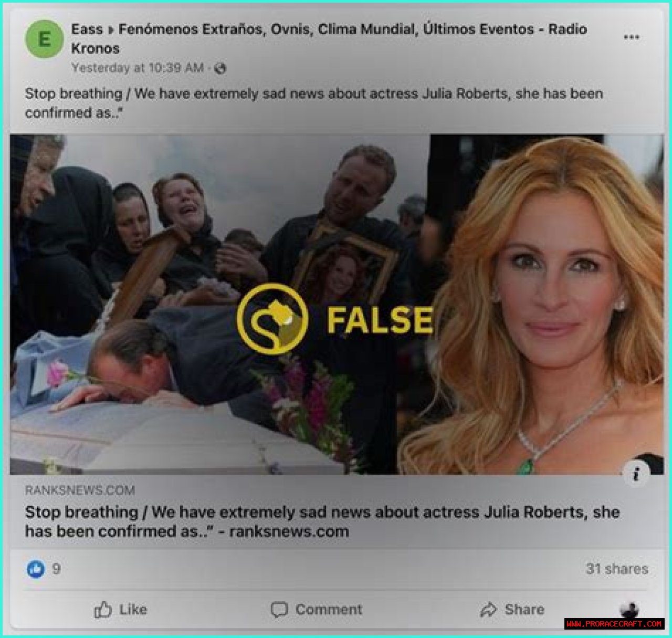Open the Fenómenos Extraños Radio Kronos group link
This screenshot has width=672, height=638.
[329, 38]
